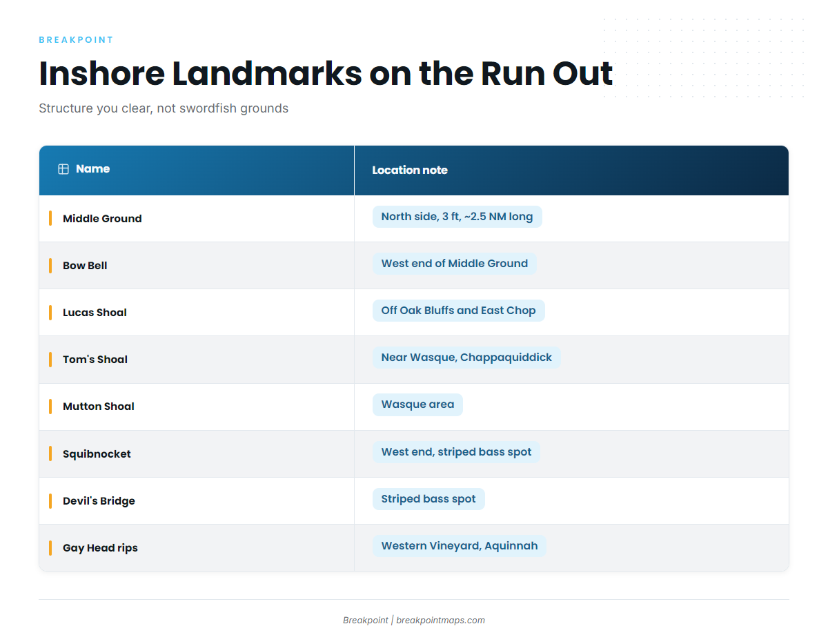828x644 pixels.
Task: Click the Location note column header
Action: point(571,170)
